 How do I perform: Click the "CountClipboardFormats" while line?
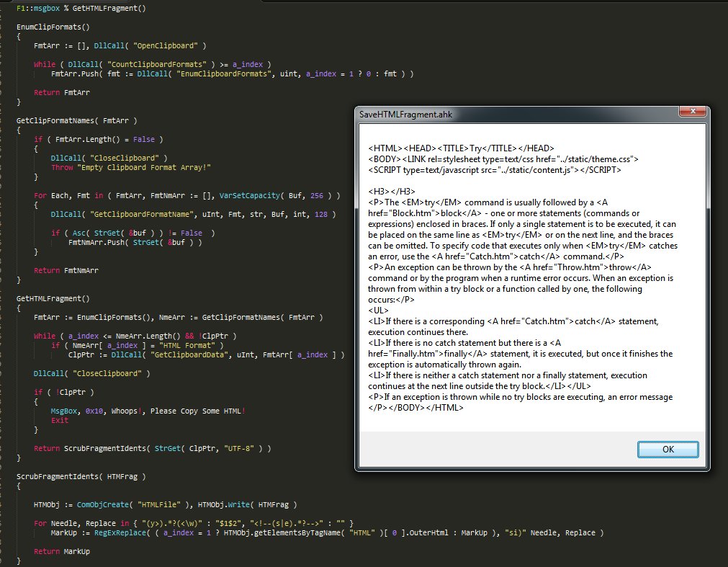click(x=152, y=65)
